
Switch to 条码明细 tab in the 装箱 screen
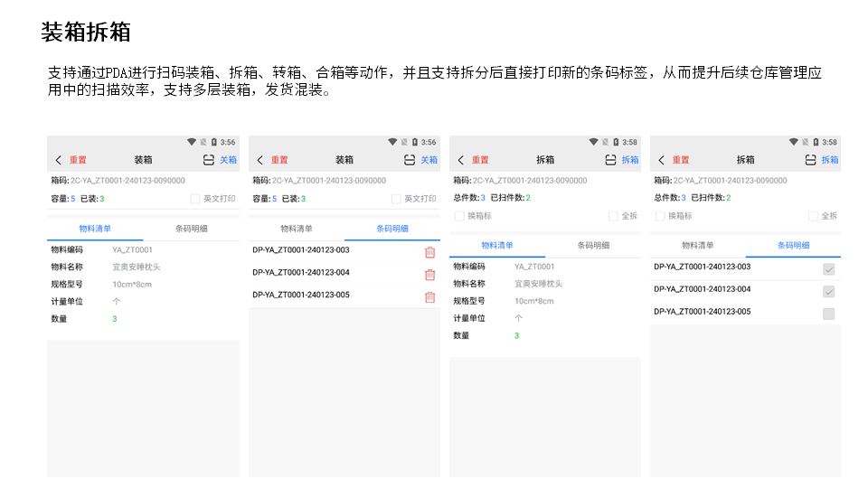(191, 229)
